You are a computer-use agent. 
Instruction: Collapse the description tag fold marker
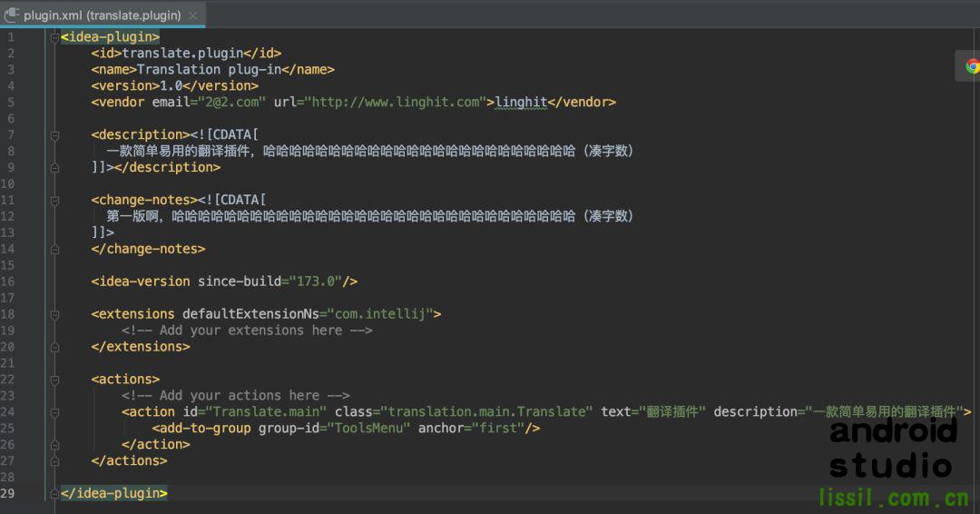(x=54, y=135)
